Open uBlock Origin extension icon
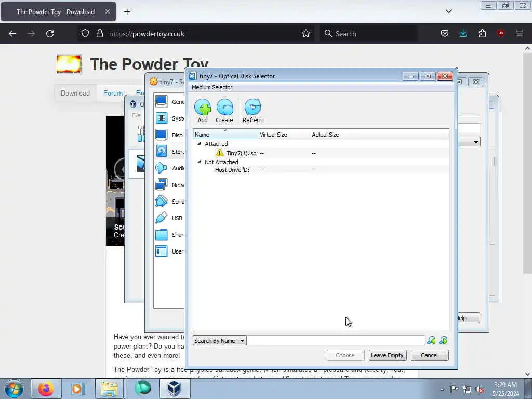This screenshot has width=532, height=399. (x=501, y=33)
